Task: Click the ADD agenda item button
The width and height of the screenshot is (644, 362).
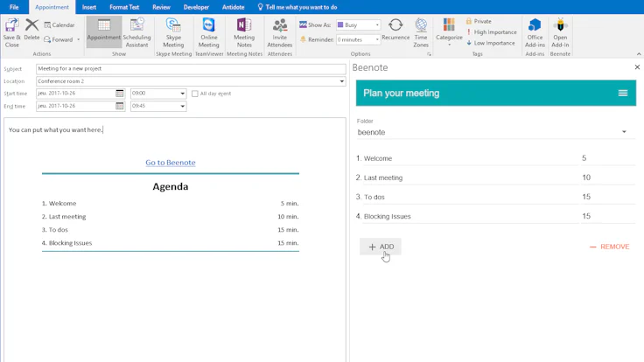Action: (381, 247)
